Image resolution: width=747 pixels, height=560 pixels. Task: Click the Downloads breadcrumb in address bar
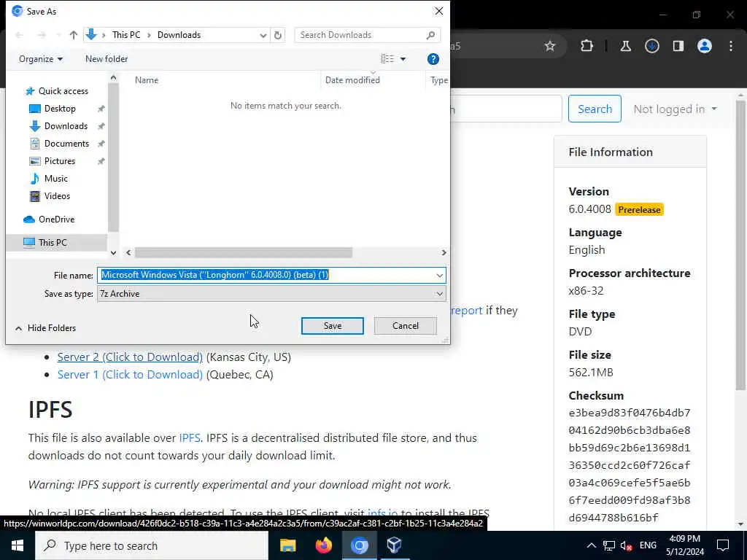coord(179,35)
